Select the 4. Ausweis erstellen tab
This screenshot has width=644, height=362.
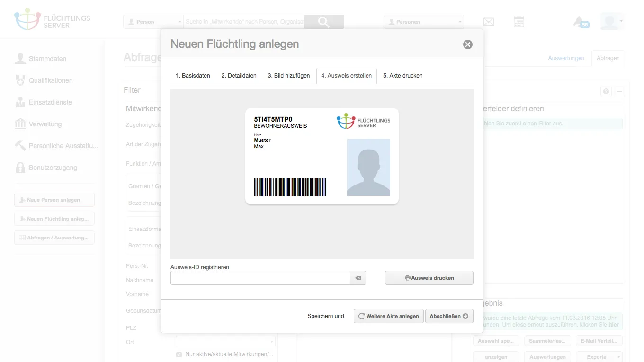pyautogui.click(x=347, y=76)
